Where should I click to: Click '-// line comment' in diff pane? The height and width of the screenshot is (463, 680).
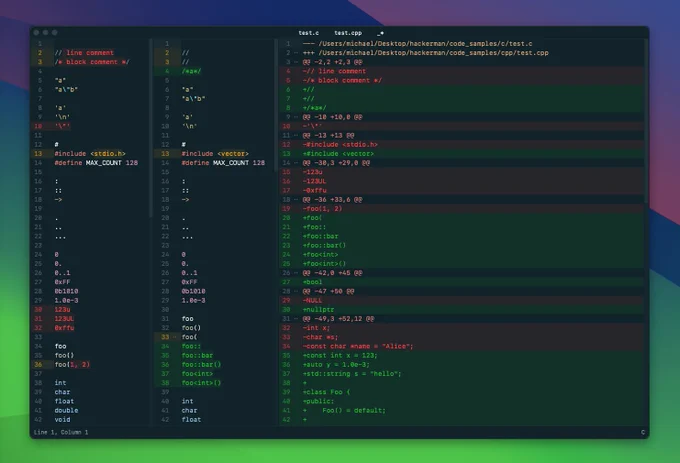[334, 71]
